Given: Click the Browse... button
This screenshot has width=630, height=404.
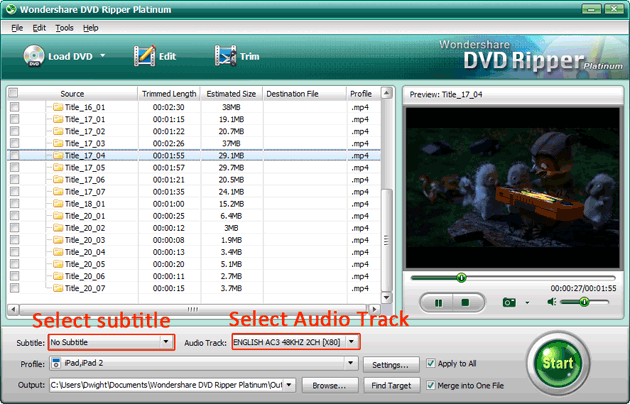Looking at the screenshot, I should [329, 385].
